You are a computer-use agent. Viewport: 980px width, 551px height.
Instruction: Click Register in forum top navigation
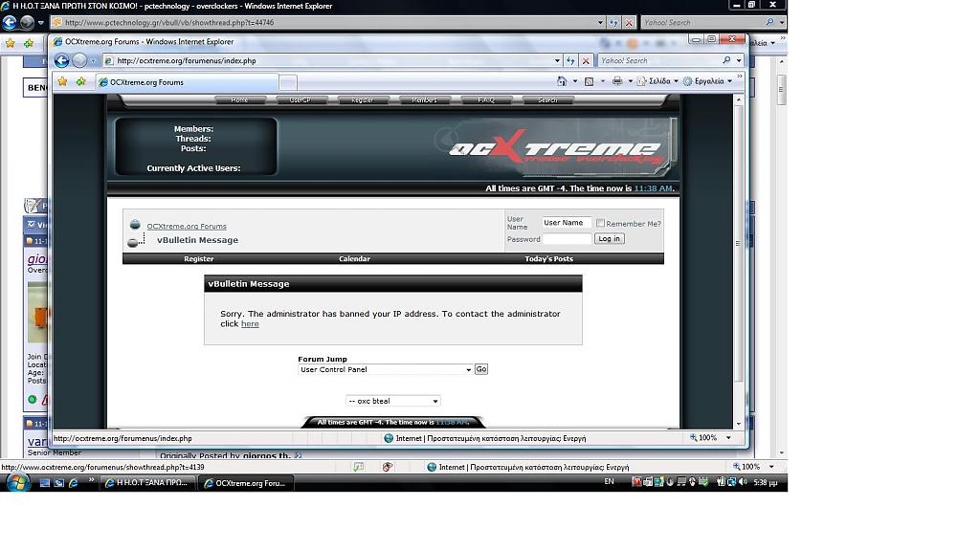(x=363, y=99)
